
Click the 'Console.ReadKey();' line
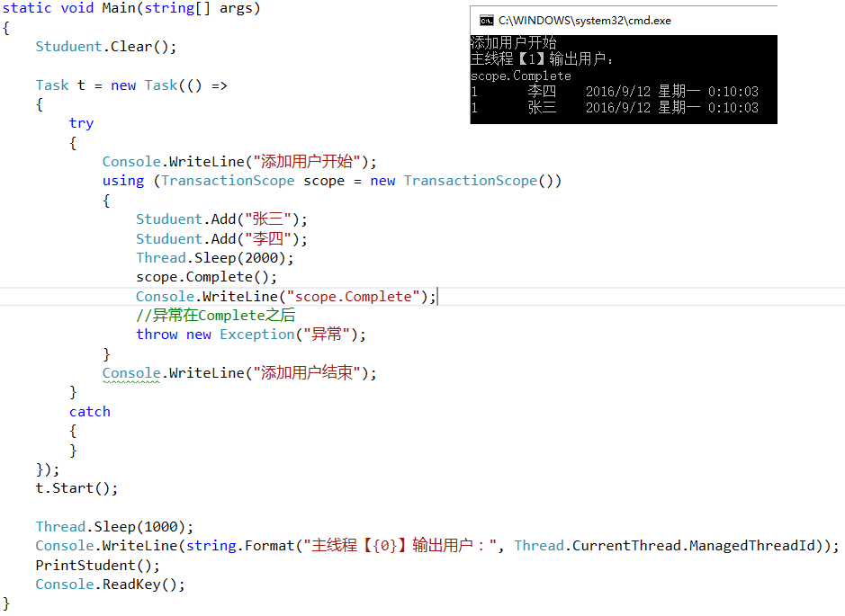click(x=110, y=585)
